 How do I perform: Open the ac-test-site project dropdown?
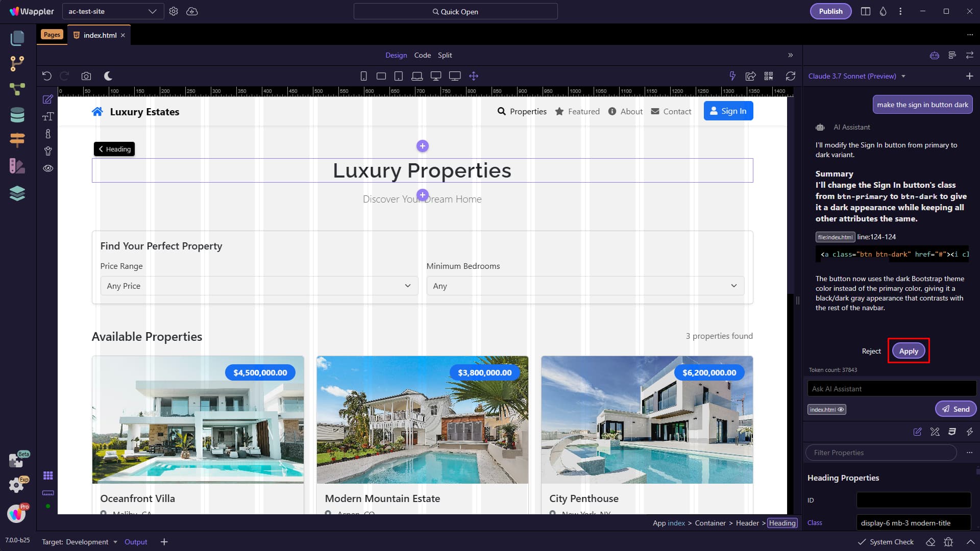pos(113,11)
